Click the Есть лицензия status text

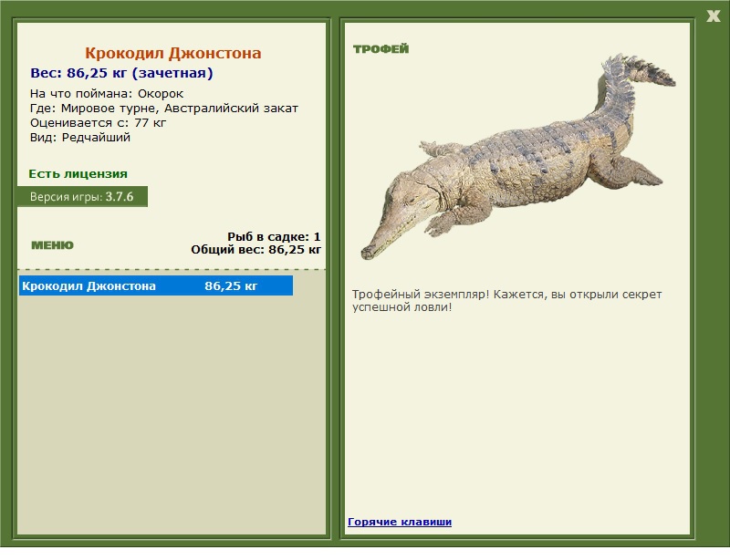click(x=78, y=173)
